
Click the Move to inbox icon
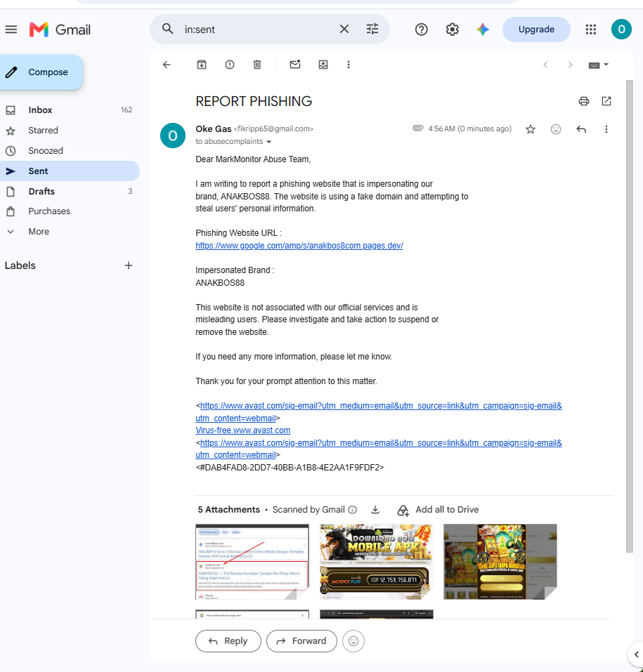click(323, 65)
